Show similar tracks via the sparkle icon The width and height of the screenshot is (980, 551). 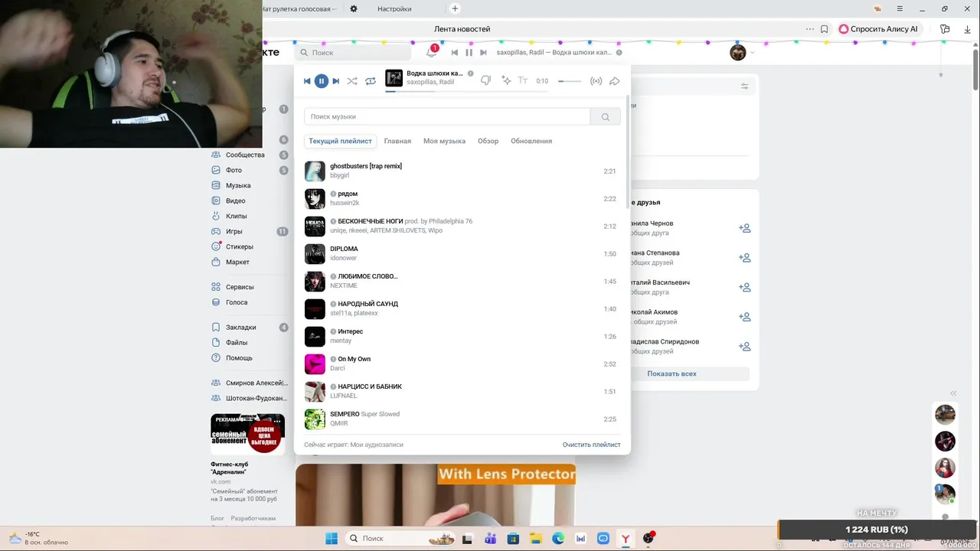coord(505,80)
